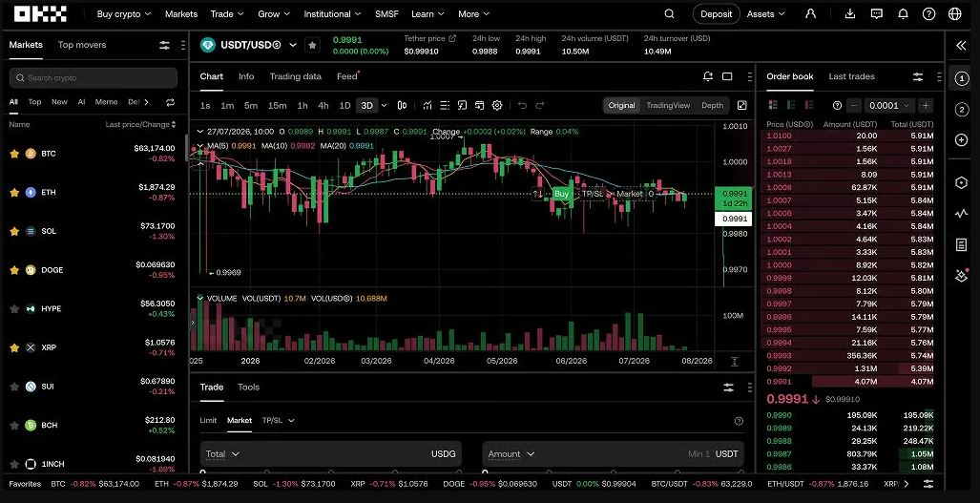Add a new layout with the plus circle
This screenshot has width=980, height=503.
tap(961, 140)
